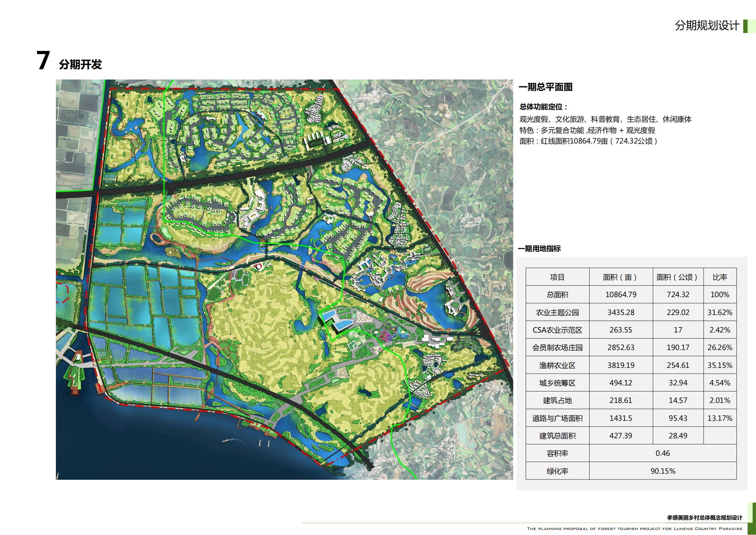
Task: Click the cell 494.12
Action: click(x=621, y=383)
